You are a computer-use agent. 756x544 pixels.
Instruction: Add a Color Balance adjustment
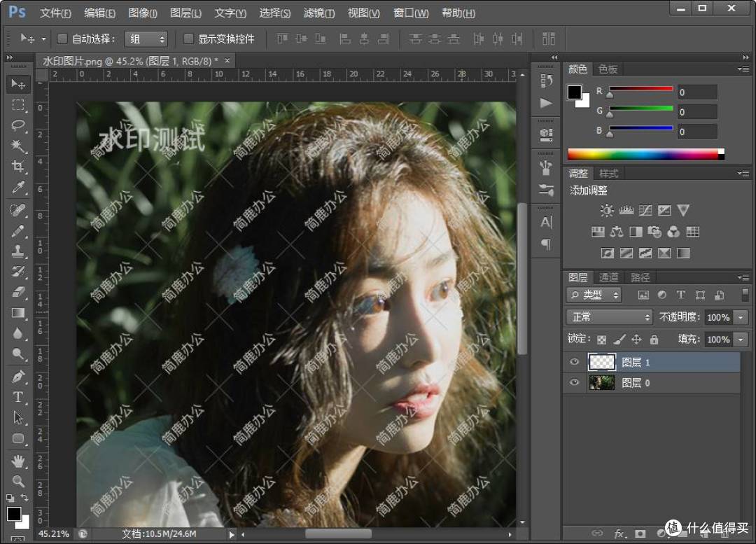(x=617, y=232)
